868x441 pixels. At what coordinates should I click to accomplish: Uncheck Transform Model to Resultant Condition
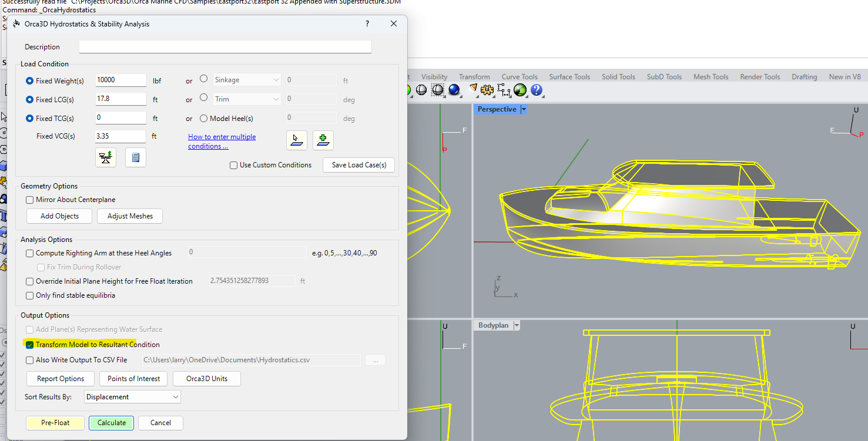click(x=30, y=345)
